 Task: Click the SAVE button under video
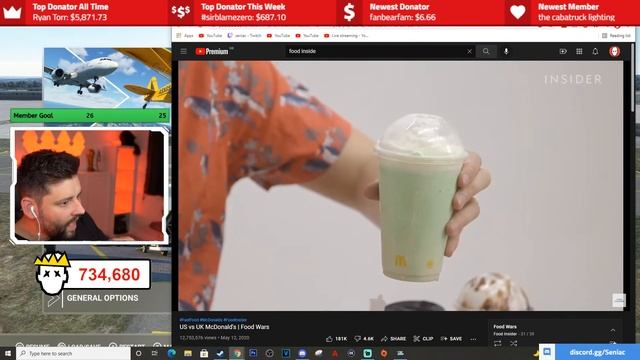[451, 339]
